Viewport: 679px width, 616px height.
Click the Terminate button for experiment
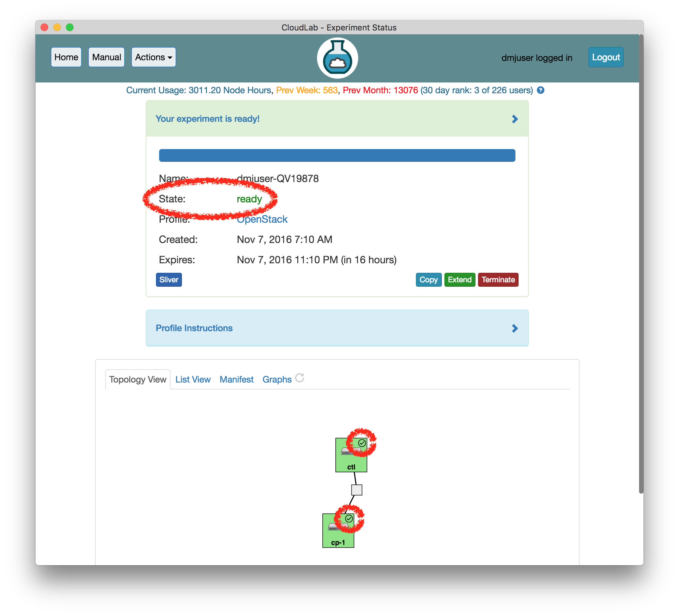pos(499,280)
